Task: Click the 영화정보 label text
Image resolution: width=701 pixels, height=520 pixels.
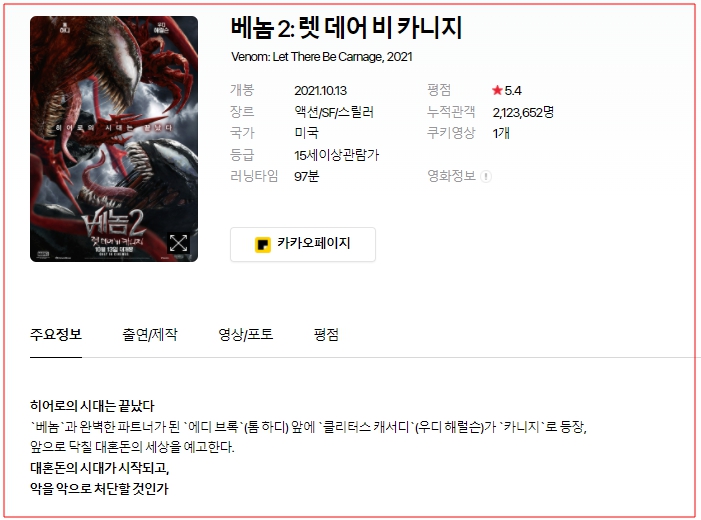Action: point(452,176)
